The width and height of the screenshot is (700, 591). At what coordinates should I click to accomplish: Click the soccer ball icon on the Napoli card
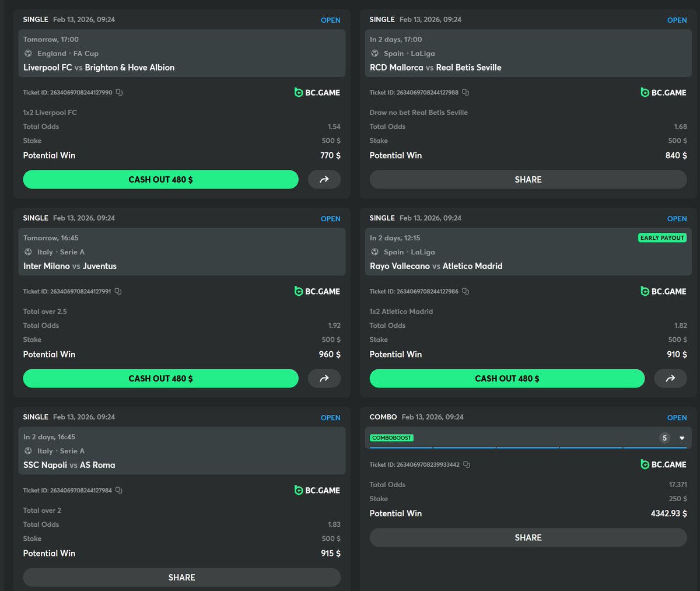pos(28,451)
